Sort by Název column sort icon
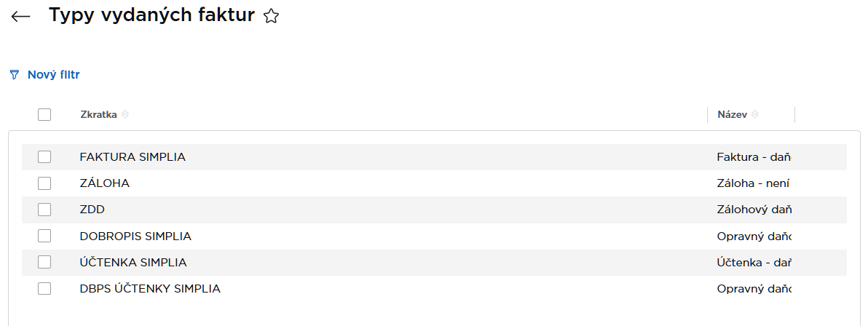Viewport: 868px width, 326px height. 755,115
